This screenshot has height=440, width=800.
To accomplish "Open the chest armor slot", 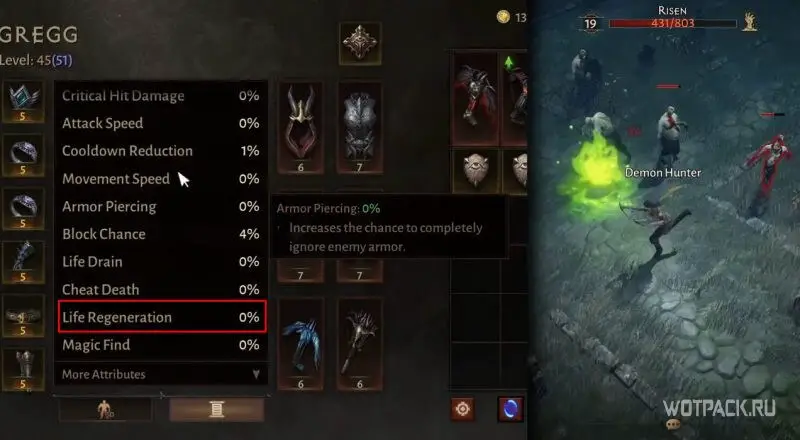I will tap(359, 128).
